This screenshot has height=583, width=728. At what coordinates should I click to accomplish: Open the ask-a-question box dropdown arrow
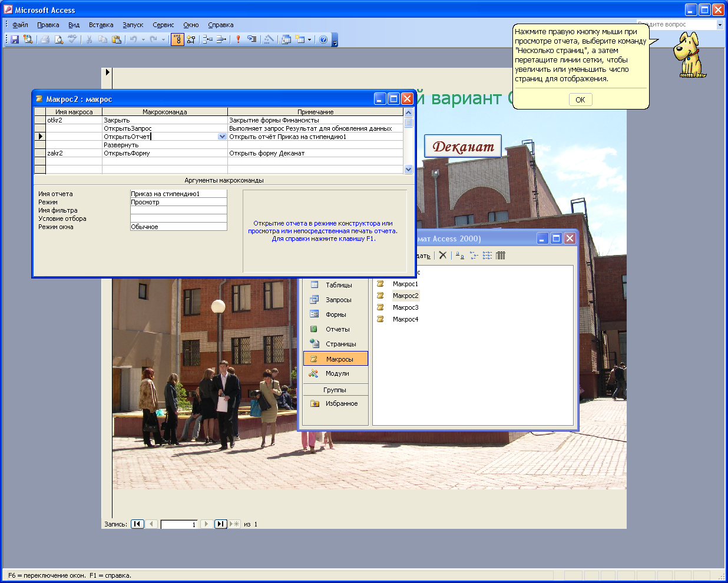tap(719, 25)
